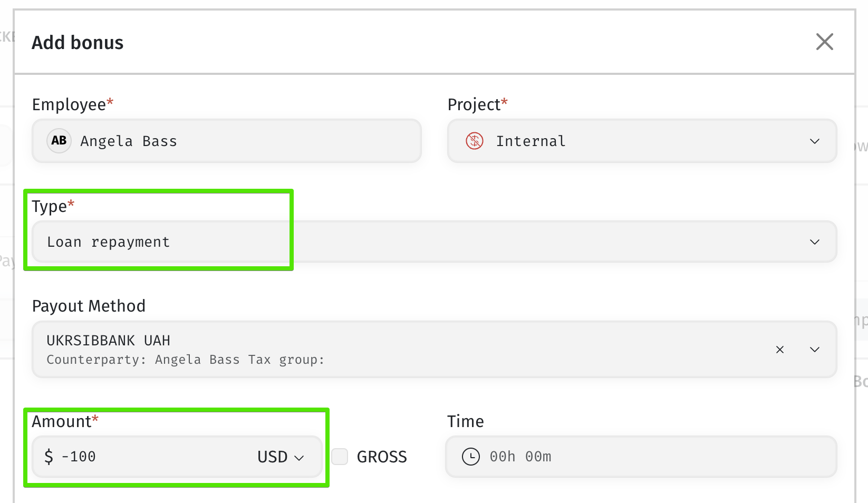Click the clock icon in Time field
The image size is (868, 503).
coord(471,457)
